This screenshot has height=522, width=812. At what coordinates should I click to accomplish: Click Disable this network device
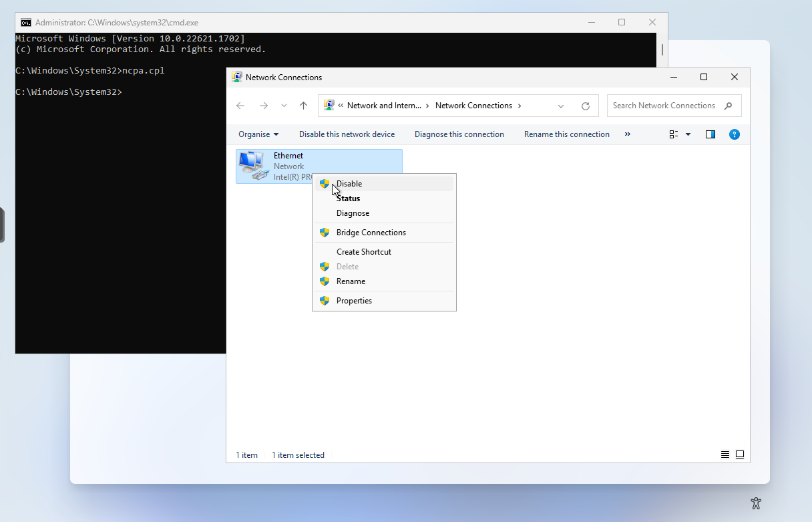(347, 134)
